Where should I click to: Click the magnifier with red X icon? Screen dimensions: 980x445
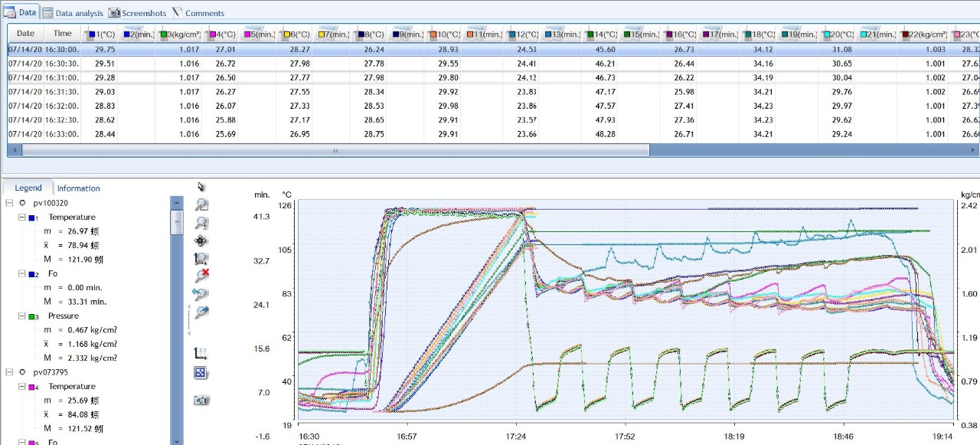pyautogui.click(x=201, y=276)
